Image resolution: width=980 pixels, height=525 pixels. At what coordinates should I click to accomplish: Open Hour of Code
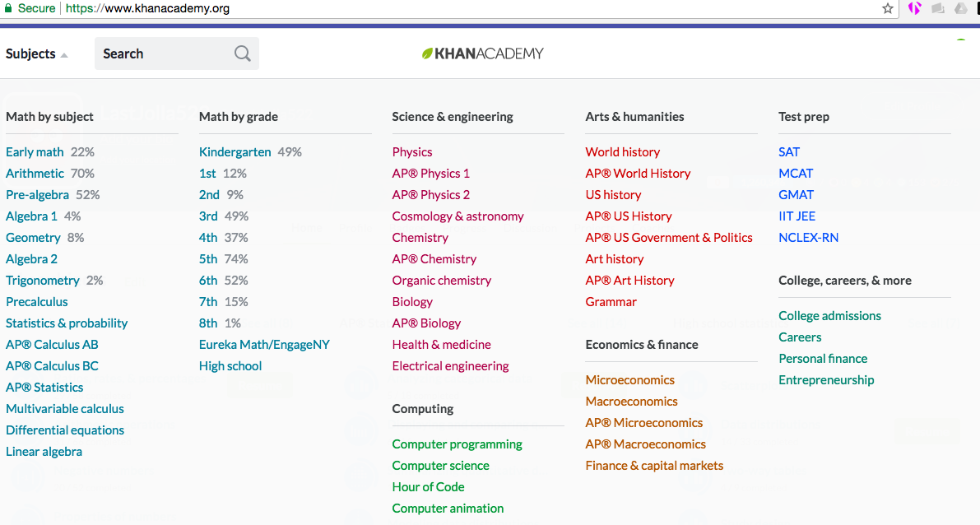(428, 486)
